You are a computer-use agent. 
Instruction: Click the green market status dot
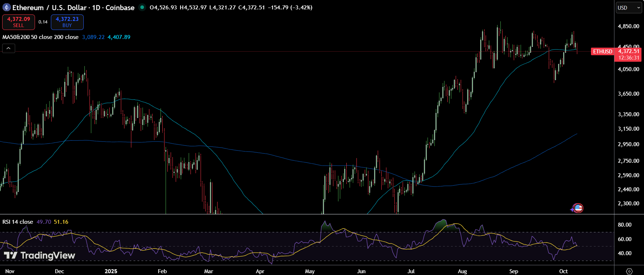tap(142, 7)
